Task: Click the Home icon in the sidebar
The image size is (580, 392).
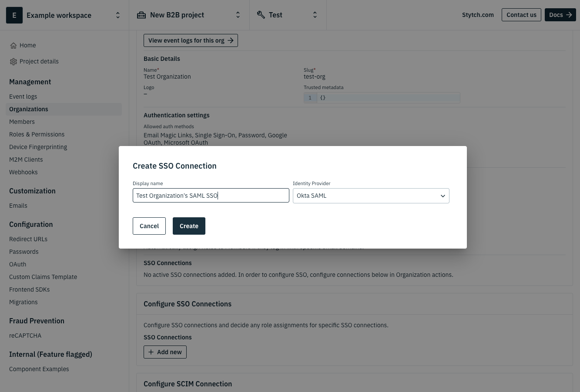Action: pyautogui.click(x=13, y=45)
